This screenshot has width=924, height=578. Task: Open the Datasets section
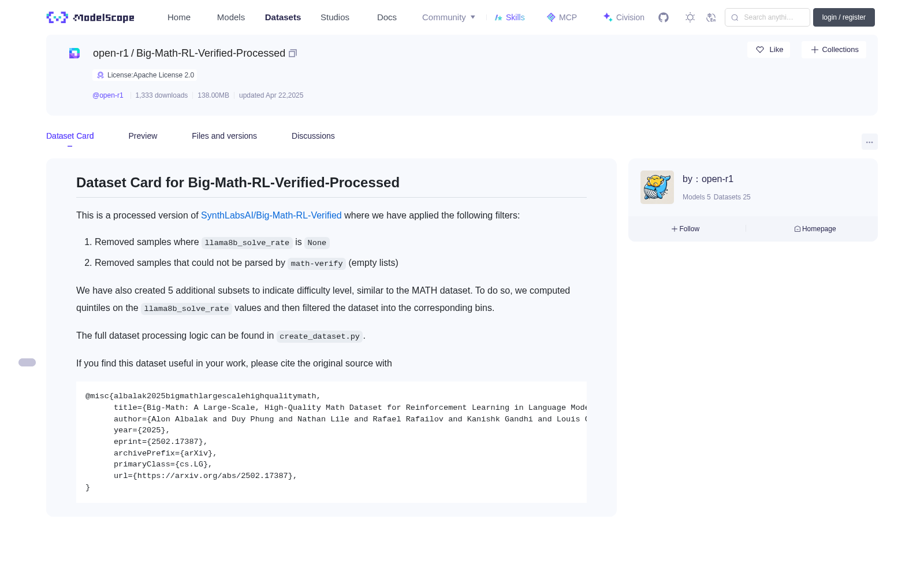coord(283,17)
